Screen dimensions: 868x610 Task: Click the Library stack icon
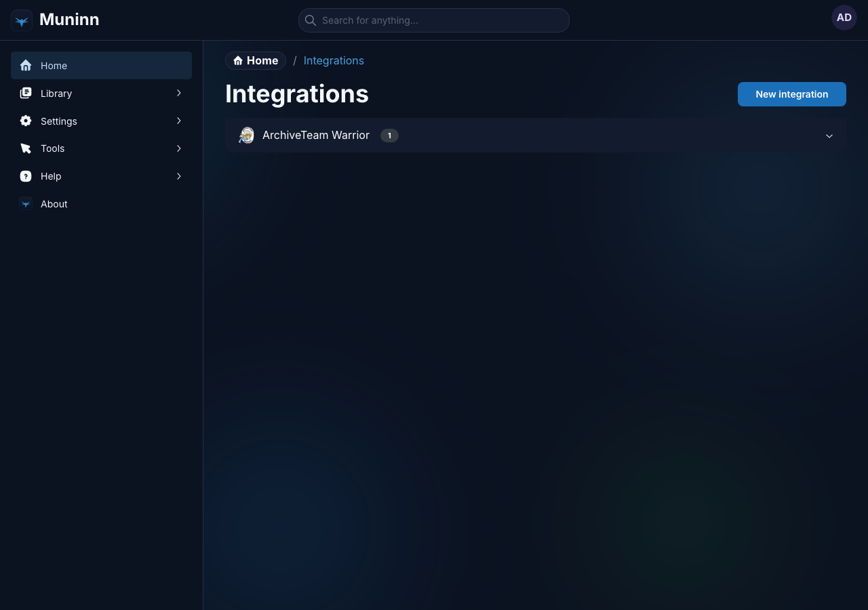coord(26,93)
